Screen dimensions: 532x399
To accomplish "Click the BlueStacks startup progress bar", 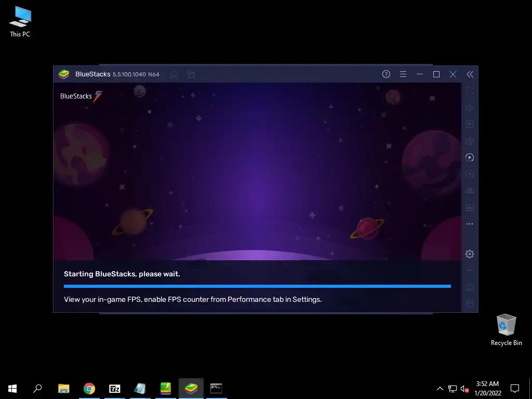I will (257, 286).
